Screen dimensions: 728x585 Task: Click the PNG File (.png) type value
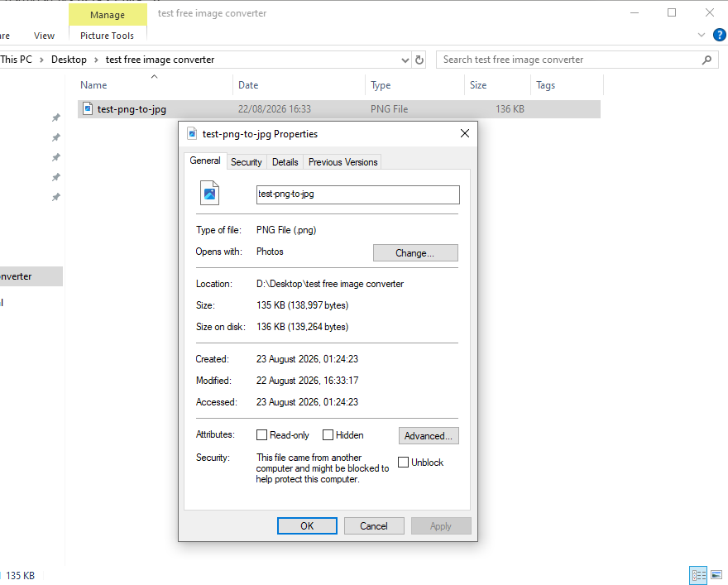286,230
